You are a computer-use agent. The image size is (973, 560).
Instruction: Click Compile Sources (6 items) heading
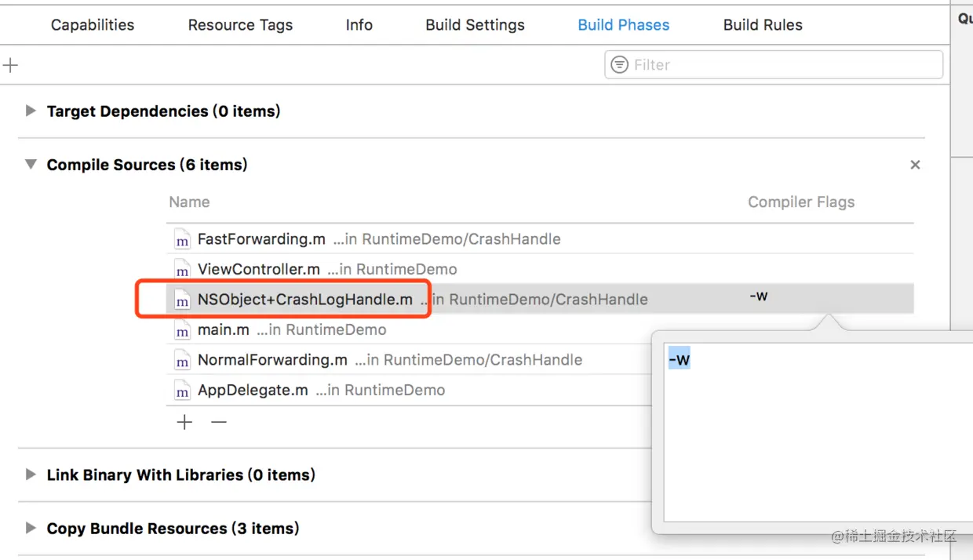point(147,165)
